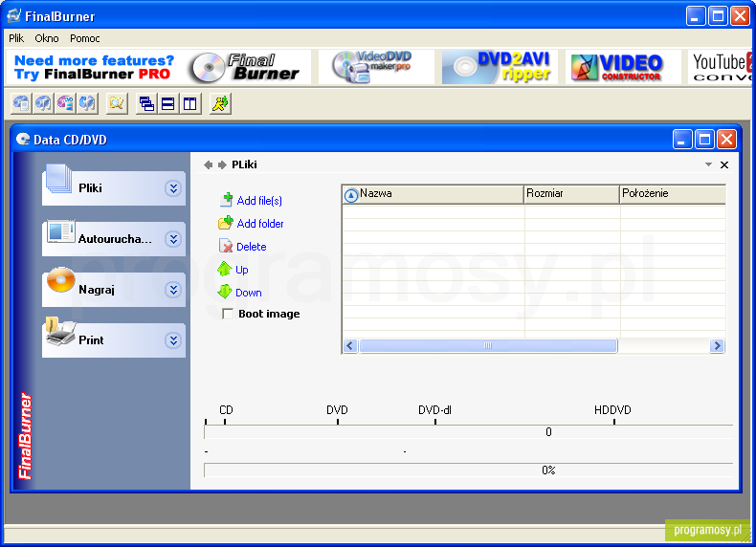756x547 pixels.
Task: Click the folder magnifier search toolbar icon
Action: click(x=117, y=103)
